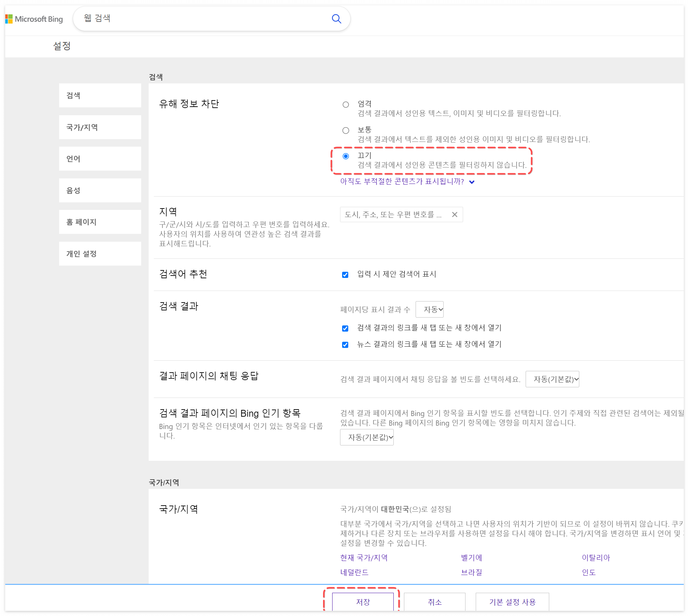
Task: Select the 보통 SafeSearch radio button
Action: pyautogui.click(x=346, y=131)
